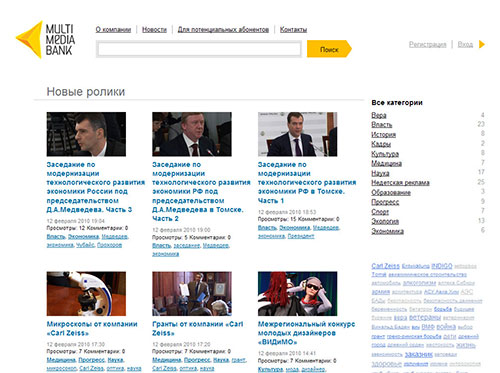The width and height of the screenshot is (500, 373).
Task: Click жизнь in the tag cloud
Action: pyautogui.click(x=466, y=345)
